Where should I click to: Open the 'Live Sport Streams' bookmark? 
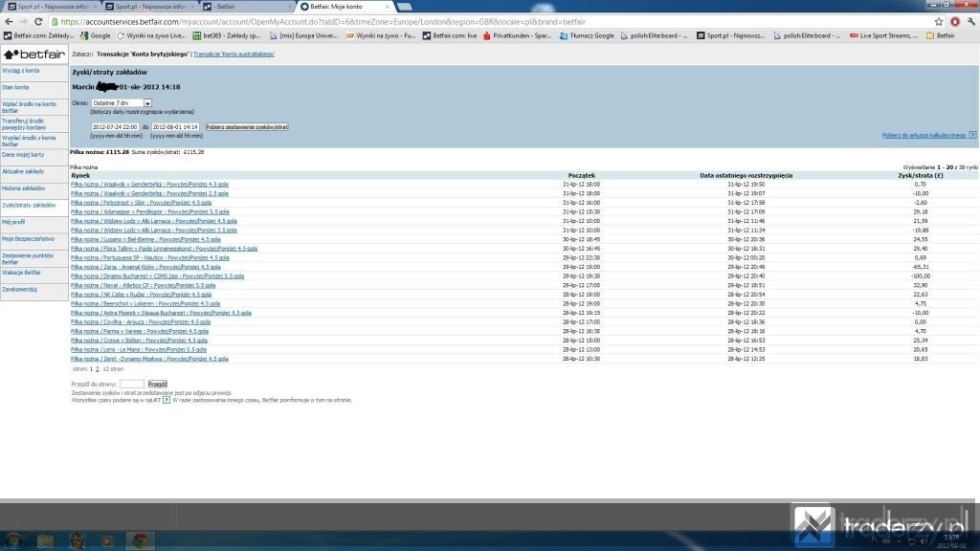click(x=883, y=35)
